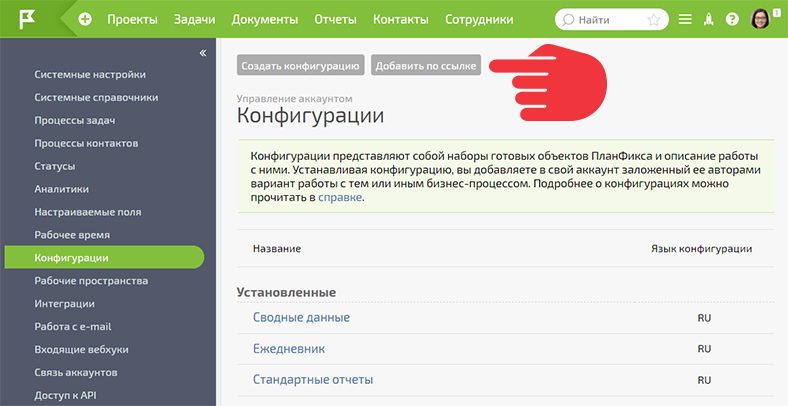Open the Сводные данные configuration
This screenshot has width=788, height=406.
(x=301, y=318)
